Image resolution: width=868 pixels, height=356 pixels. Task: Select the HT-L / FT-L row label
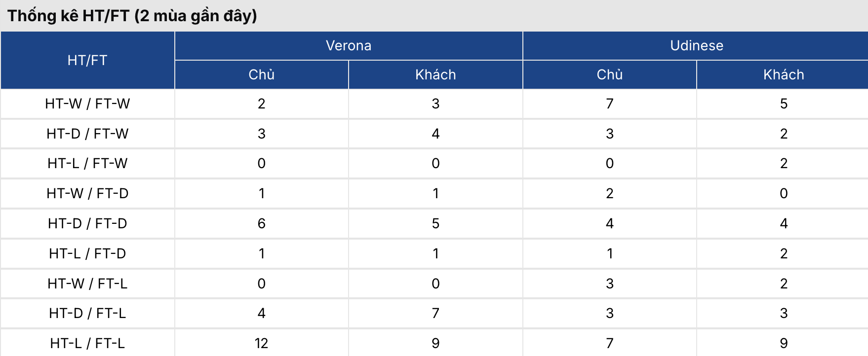87,343
